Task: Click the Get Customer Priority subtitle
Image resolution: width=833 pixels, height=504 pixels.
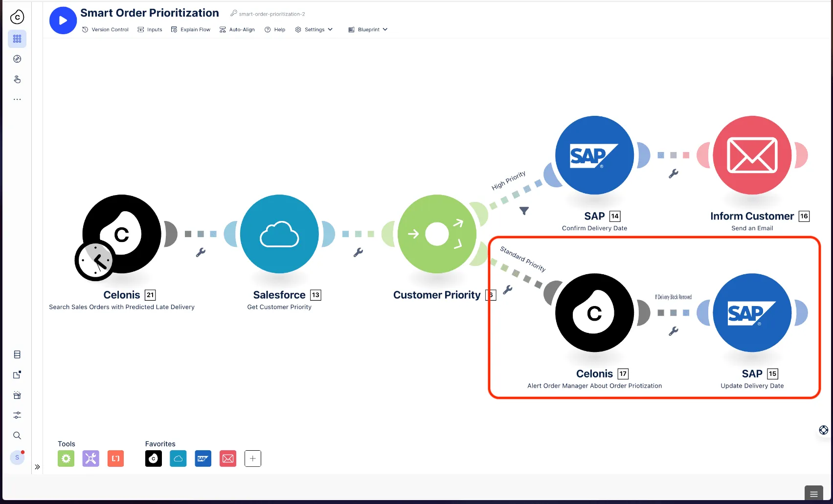Action: tap(279, 307)
